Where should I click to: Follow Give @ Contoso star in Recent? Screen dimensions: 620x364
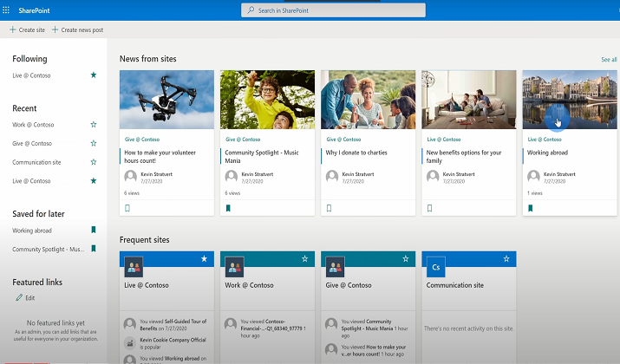[x=94, y=143]
